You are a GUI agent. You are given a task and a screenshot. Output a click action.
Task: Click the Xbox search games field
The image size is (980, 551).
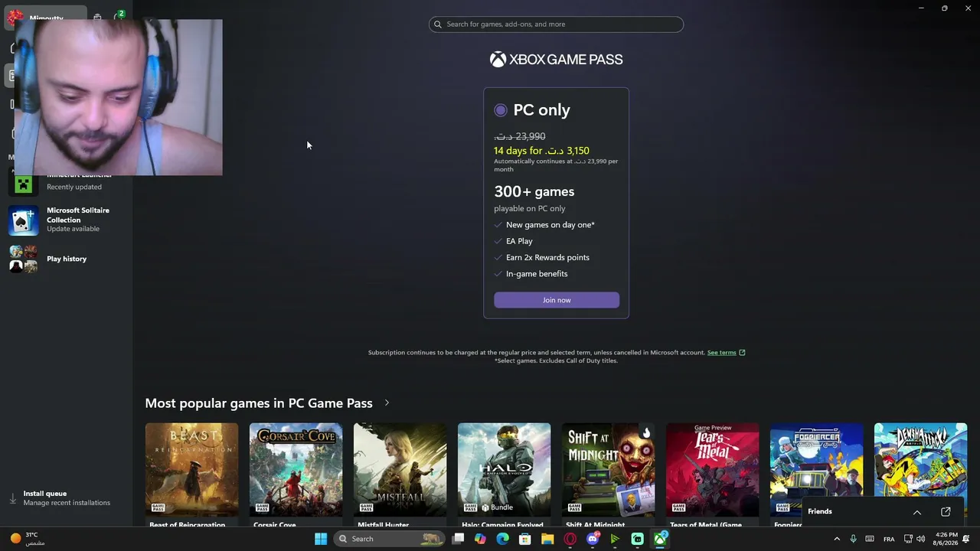(x=556, y=24)
